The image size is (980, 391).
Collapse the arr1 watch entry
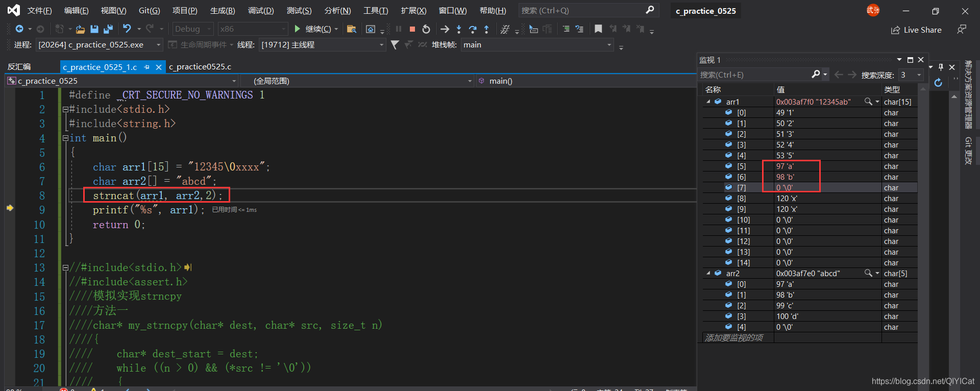click(708, 102)
